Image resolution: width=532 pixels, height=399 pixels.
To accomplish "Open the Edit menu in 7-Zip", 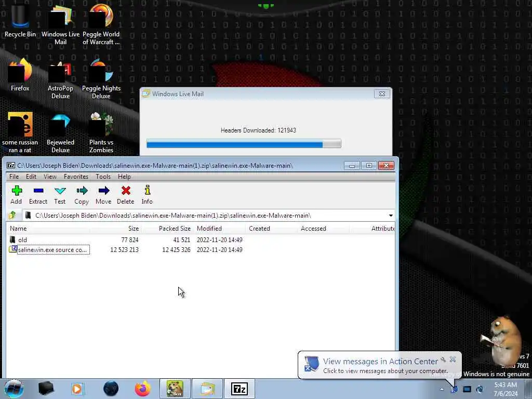I will 31,177.
